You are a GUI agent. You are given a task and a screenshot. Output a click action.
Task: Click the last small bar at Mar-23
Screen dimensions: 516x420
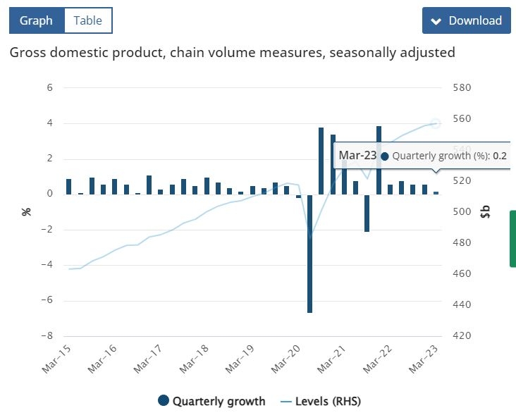(x=436, y=193)
